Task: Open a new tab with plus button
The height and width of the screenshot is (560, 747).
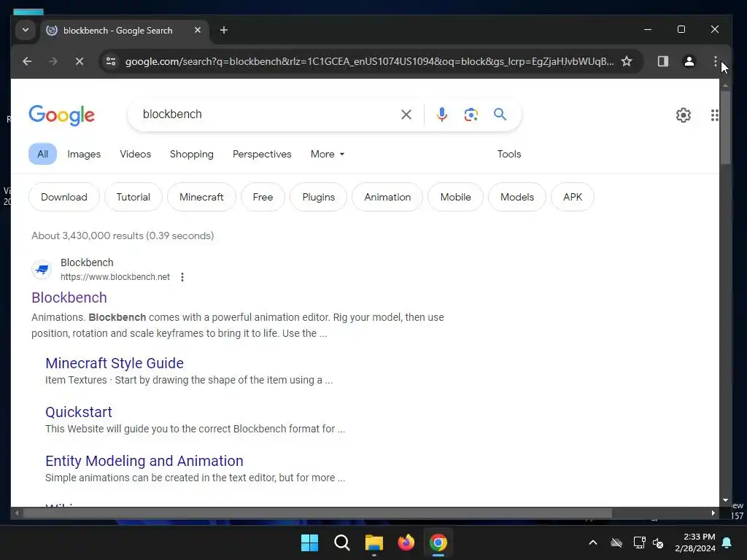Action: click(224, 30)
